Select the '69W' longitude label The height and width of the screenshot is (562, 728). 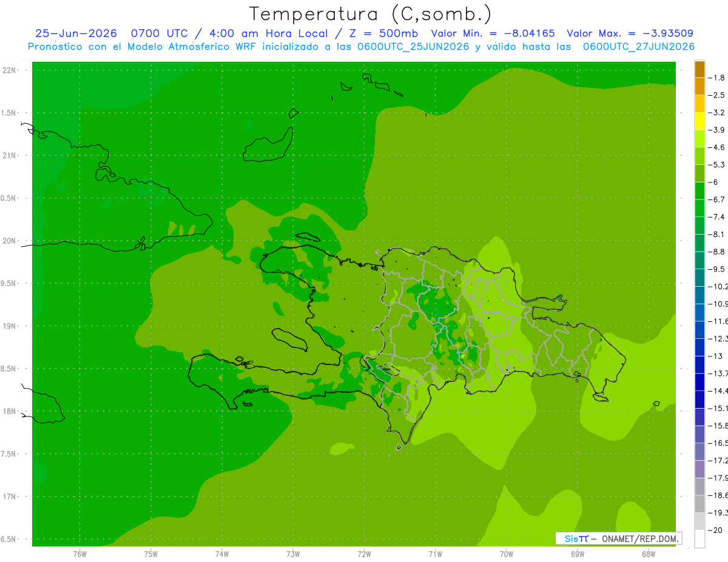coord(577,555)
